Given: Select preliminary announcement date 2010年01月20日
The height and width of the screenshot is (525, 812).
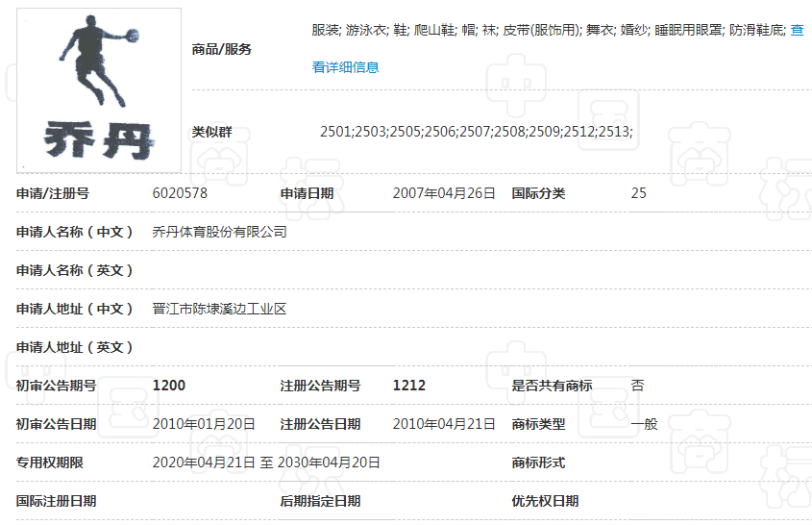Looking at the screenshot, I should click(x=204, y=424).
